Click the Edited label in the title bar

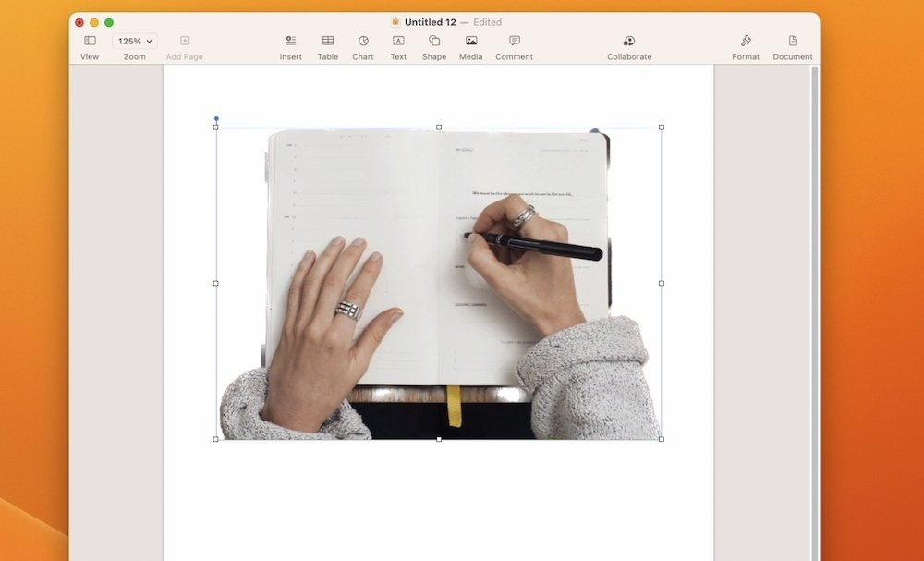(x=487, y=21)
